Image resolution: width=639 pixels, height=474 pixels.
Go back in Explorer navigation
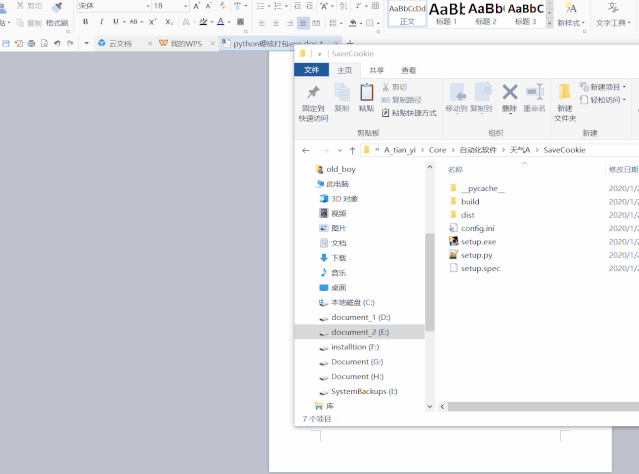click(306, 150)
